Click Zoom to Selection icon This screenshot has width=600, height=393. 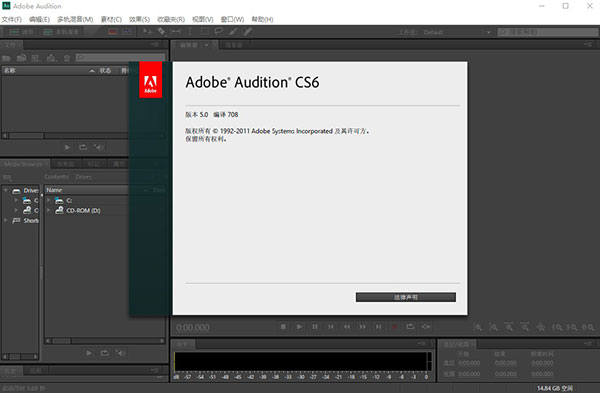point(588,327)
